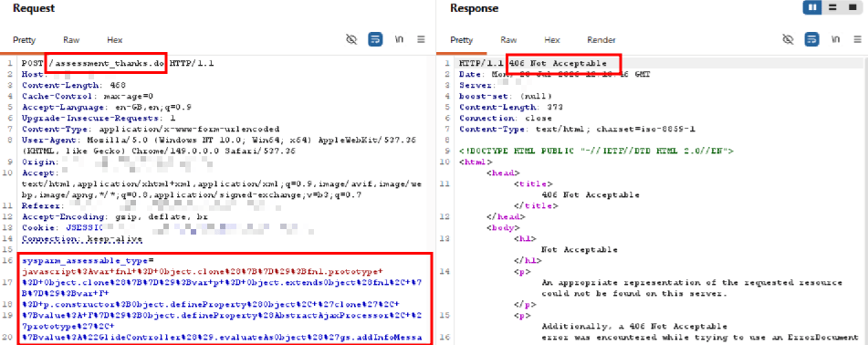
Task: Switch to the Request Pretty tab
Action: [x=25, y=40]
